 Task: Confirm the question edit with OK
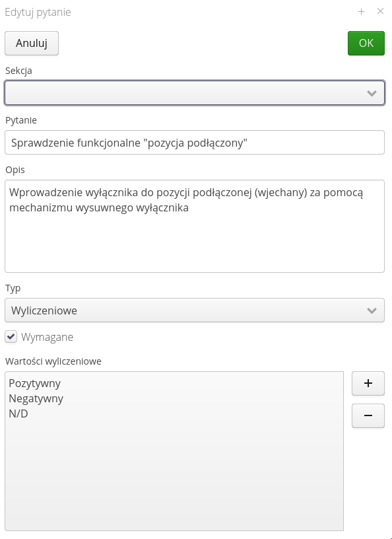pyautogui.click(x=366, y=43)
